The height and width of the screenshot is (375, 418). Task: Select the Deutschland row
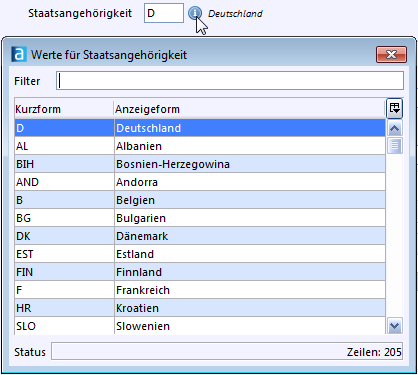[x=200, y=128]
